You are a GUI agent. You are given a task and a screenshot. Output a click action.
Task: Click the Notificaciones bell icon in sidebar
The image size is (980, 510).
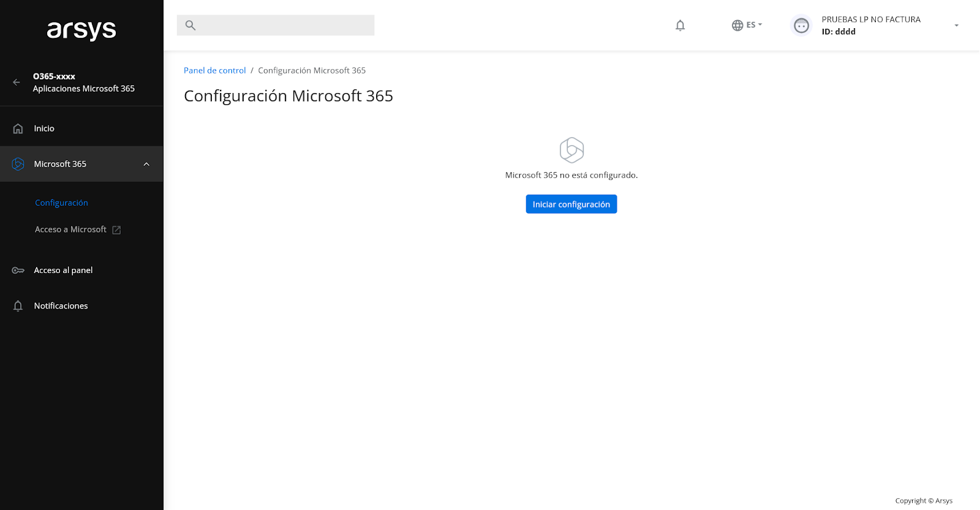(x=18, y=306)
